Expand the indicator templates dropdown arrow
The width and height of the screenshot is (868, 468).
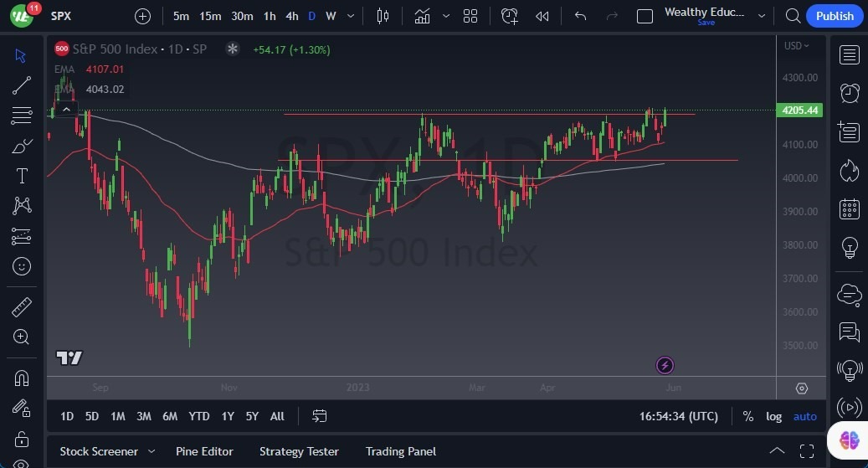coord(445,17)
